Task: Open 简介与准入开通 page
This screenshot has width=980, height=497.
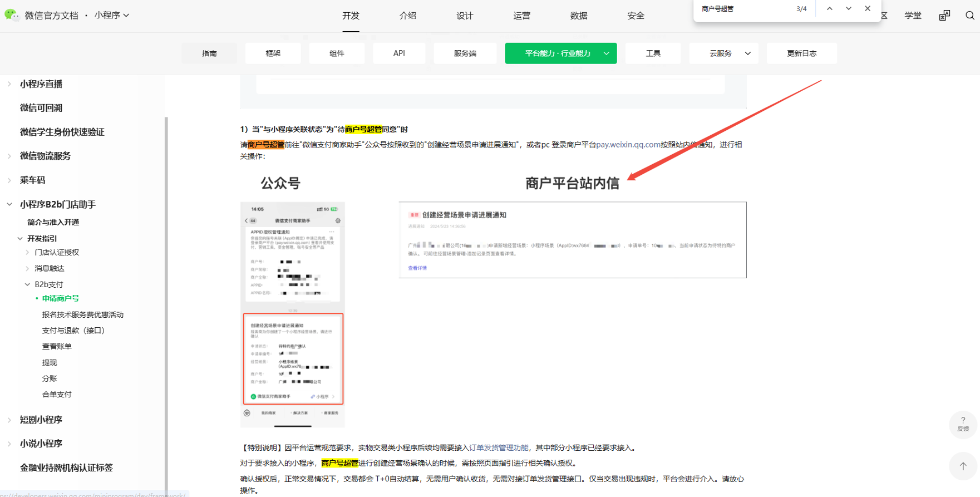Action: click(x=53, y=222)
